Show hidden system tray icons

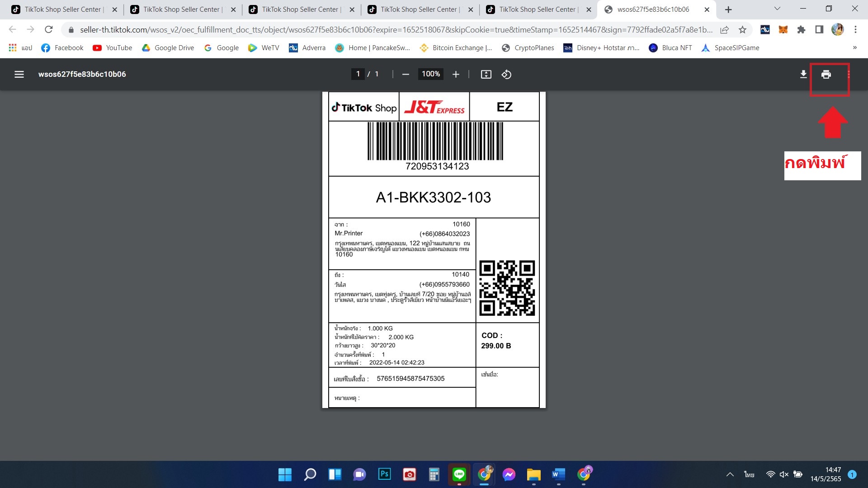pyautogui.click(x=730, y=474)
